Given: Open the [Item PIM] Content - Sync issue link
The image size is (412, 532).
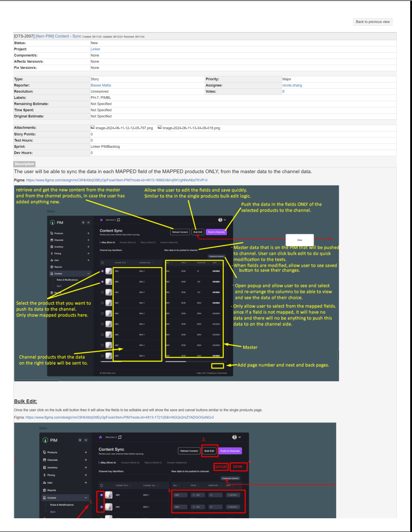Looking at the screenshot, I should [58, 36].
